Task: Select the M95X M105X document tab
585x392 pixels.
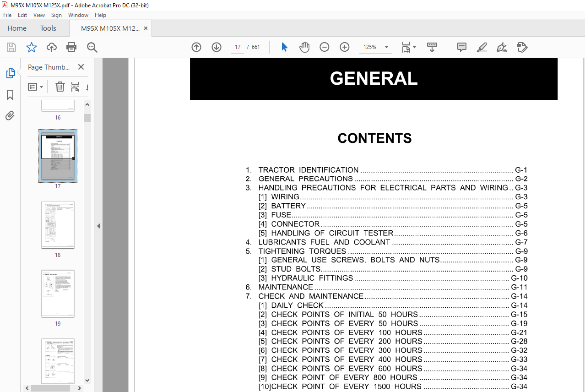Action: pyautogui.click(x=110, y=28)
